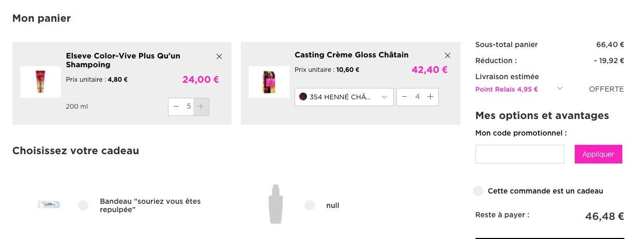Click the Bandeau gift thumbnail image
Viewport: 644px width, 239px height.
[x=49, y=205]
